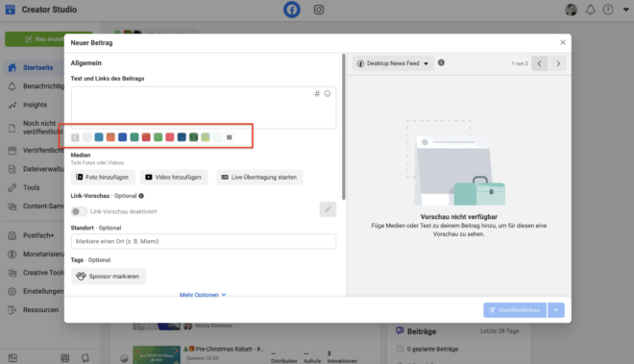Go to next preview with right arrow
634x364 pixels.
pos(558,63)
